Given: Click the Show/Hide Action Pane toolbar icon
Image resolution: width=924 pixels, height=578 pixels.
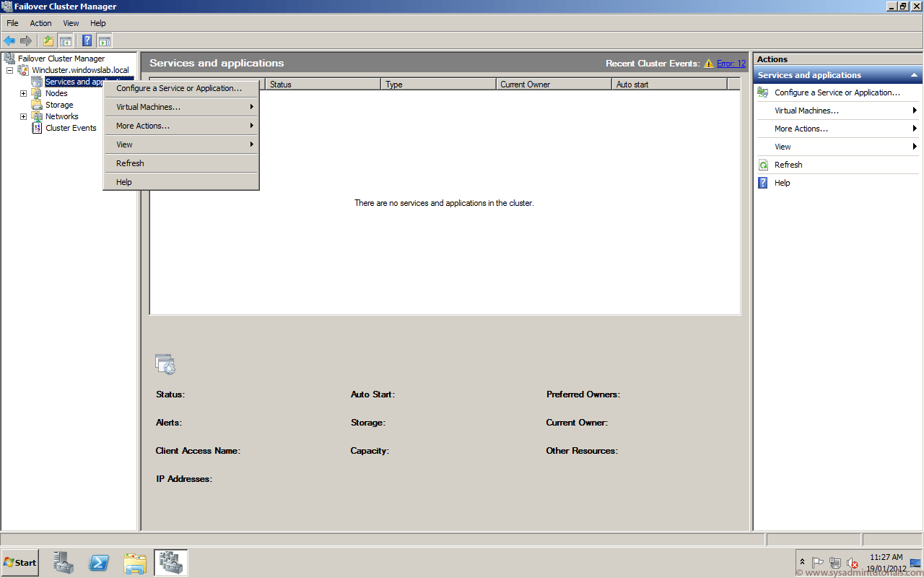Looking at the screenshot, I should point(105,40).
